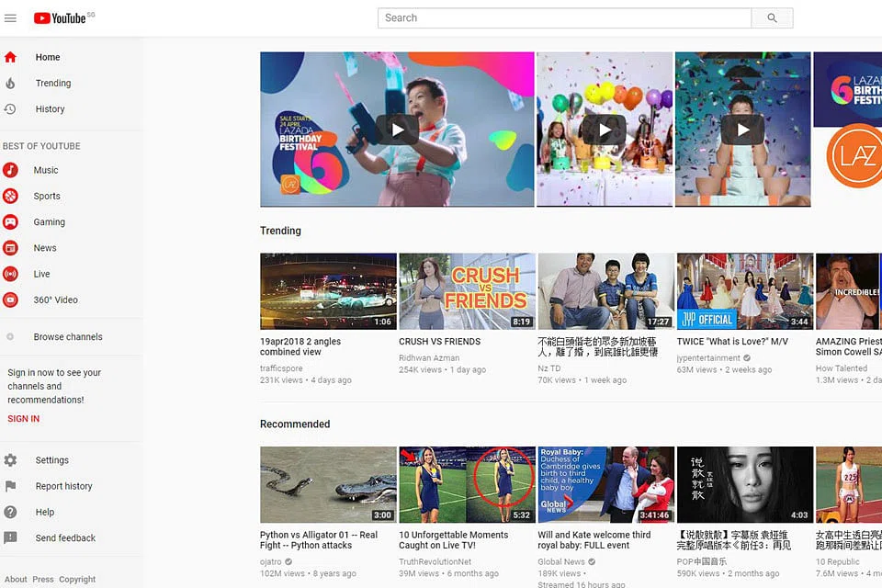Play the main Lazada Birthday Festival video
This screenshot has height=588, width=882.
coord(397,130)
